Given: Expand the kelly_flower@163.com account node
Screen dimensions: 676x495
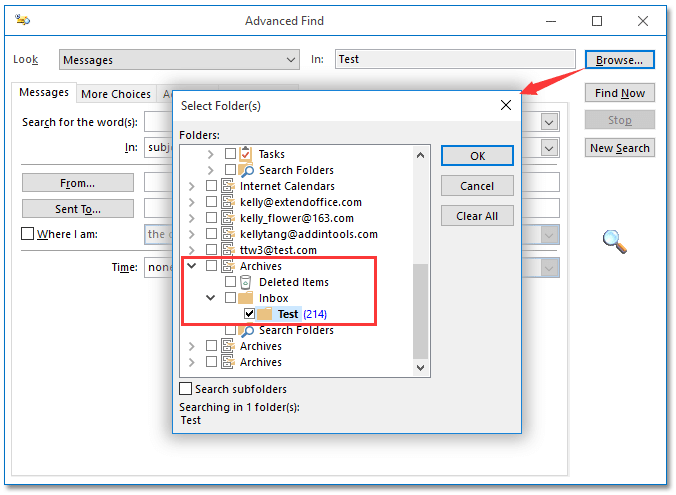Looking at the screenshot, I should (191, 218).
